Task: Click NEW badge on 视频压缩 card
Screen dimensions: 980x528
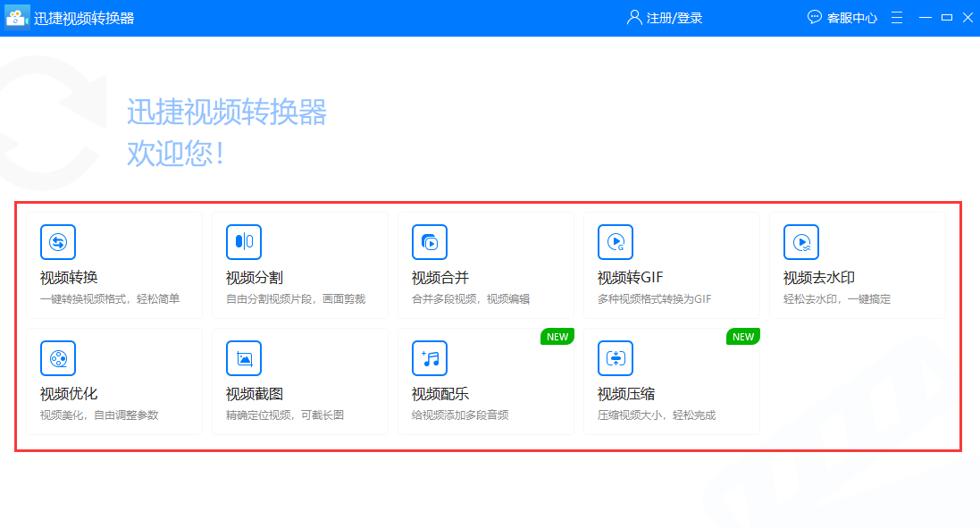Action: 742,337
